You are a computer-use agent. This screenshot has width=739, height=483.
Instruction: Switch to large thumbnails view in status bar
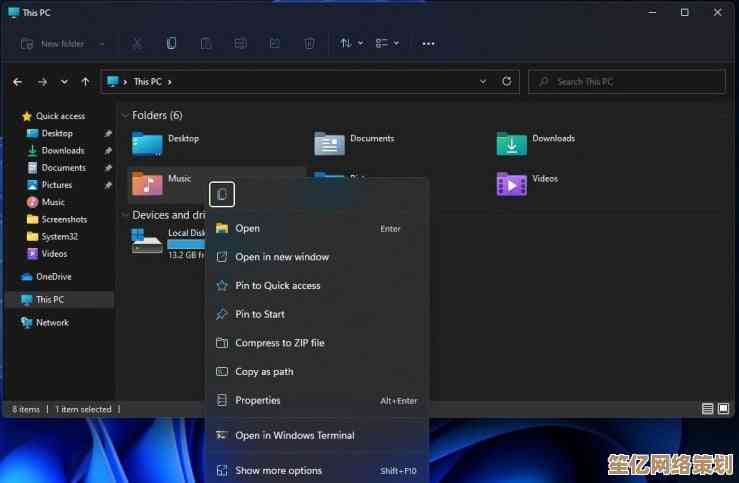click(724, 409)
